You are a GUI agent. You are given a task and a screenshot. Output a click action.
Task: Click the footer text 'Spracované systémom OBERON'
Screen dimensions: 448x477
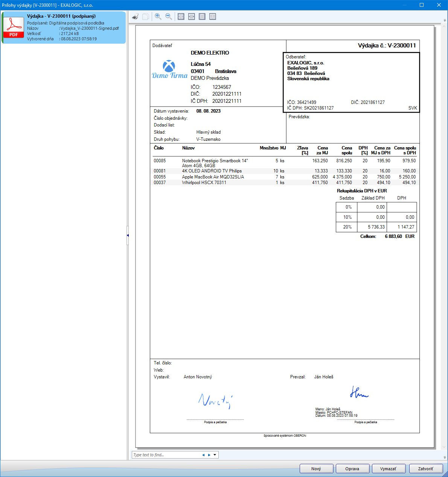[285, 436]
